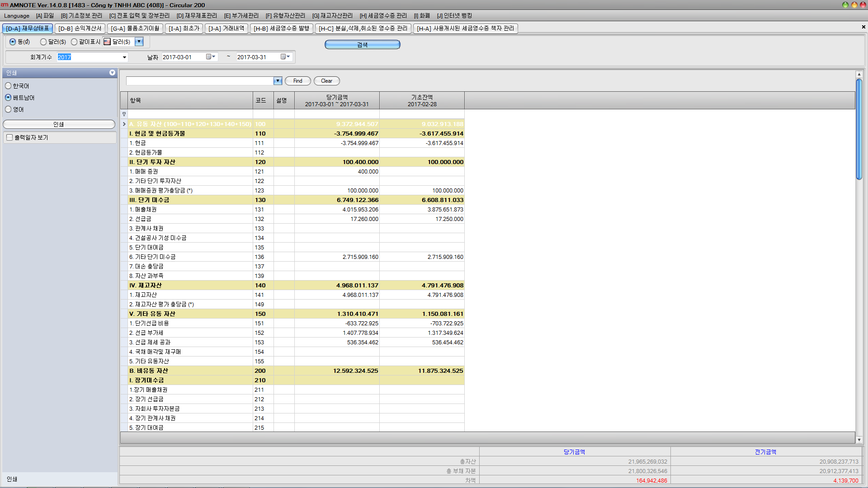Enable the 출력일자 보기 checkbox
The image size is (868, 488).
(x=9, y=137)
